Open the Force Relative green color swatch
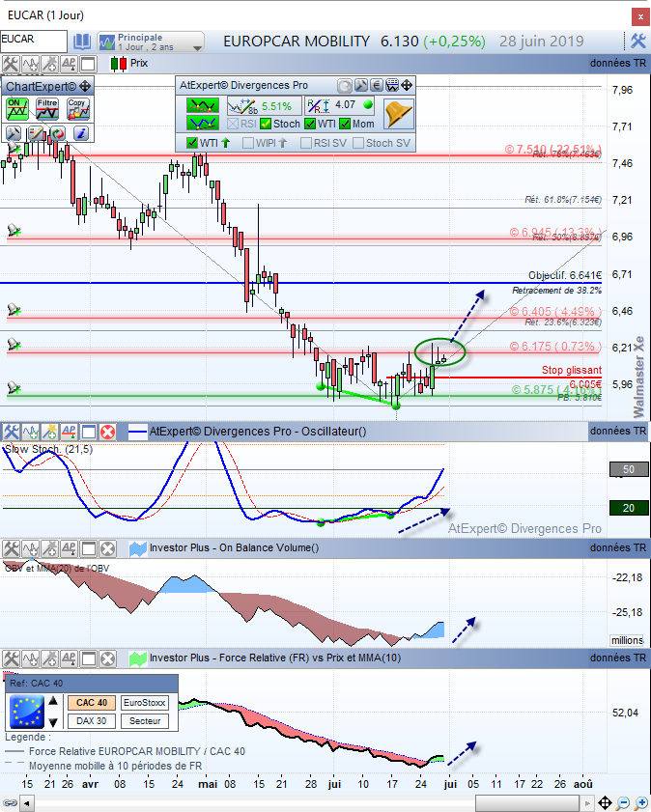The image size is (651, 812). 138,658
